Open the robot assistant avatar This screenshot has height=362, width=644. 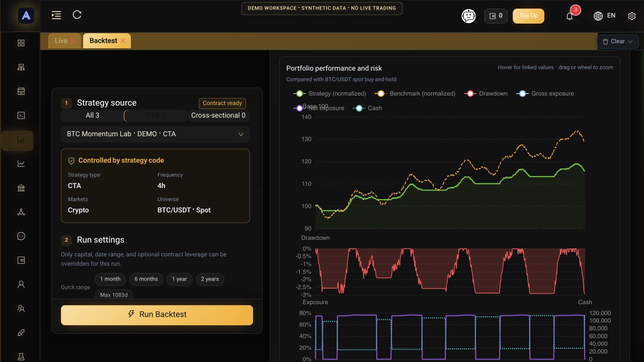(x=468, y=16)
